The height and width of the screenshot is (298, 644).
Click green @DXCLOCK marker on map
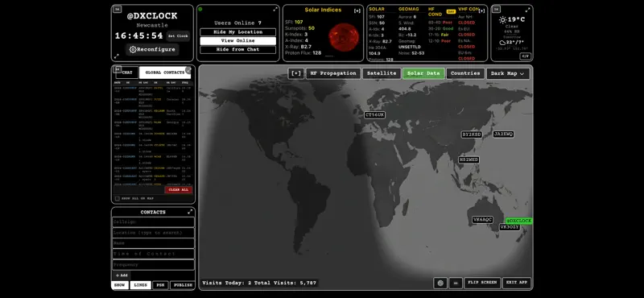pyautogui.click(x=518, y=221)
